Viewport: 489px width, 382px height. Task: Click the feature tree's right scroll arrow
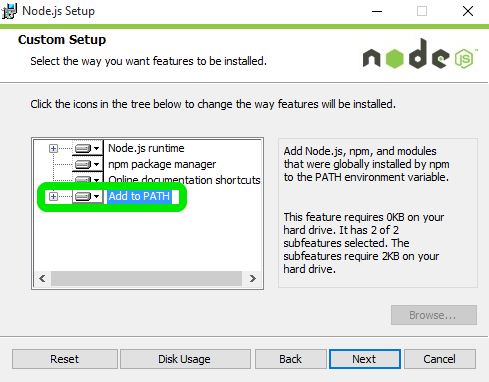pyautogui.click(x=253, y=278)
